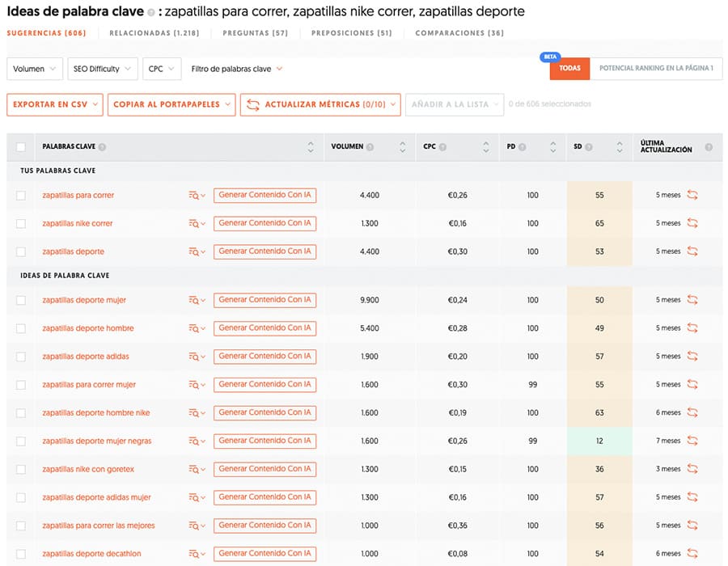Image resolution: width=728 pixels, height=566 pixels.
Task: Switch to Potencial Ranking en la Página 1
Action: (x=655, y=69)
